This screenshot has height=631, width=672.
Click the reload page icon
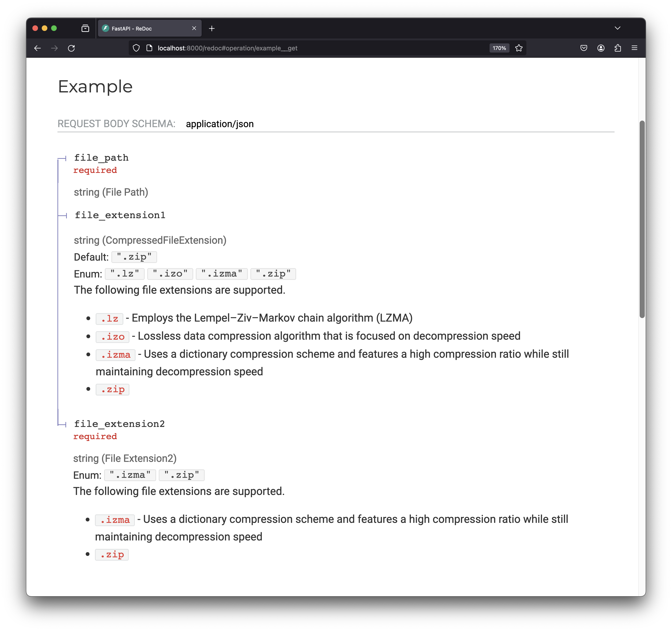pos(71,48)
